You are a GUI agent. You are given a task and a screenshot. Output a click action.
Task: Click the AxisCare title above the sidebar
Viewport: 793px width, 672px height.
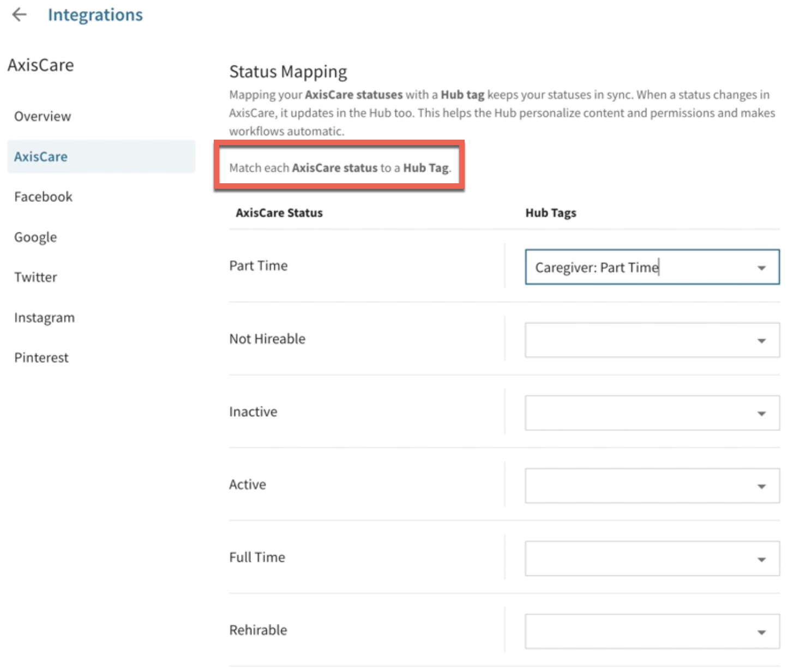click(x=41, y=65)
